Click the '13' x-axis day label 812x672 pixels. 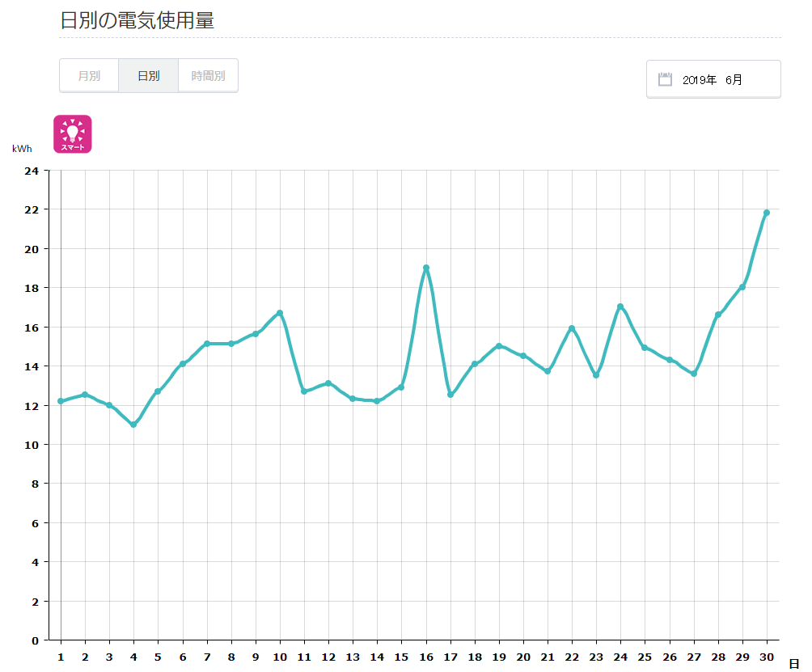point(353,657)
